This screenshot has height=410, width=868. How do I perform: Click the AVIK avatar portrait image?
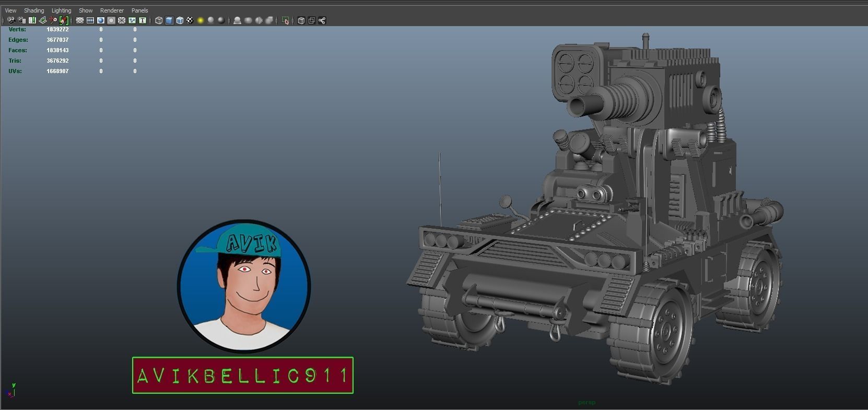[243, 286]
